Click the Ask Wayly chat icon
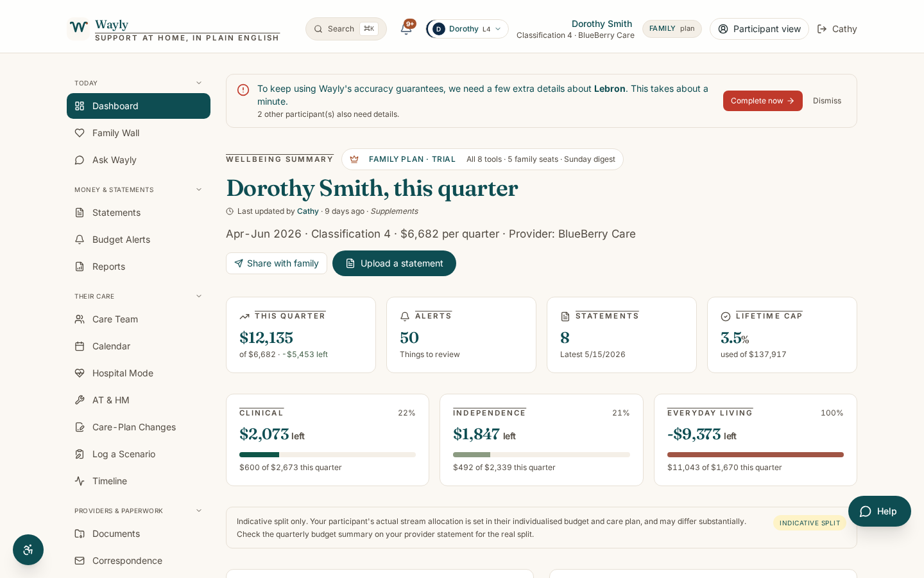Screen dimensions: 924x578 click(x=80, y=160)
